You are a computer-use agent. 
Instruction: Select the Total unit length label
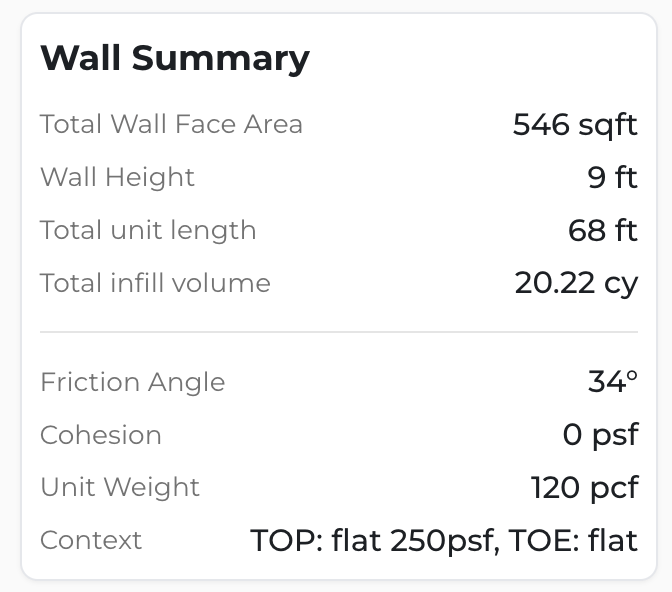(148, 230)
